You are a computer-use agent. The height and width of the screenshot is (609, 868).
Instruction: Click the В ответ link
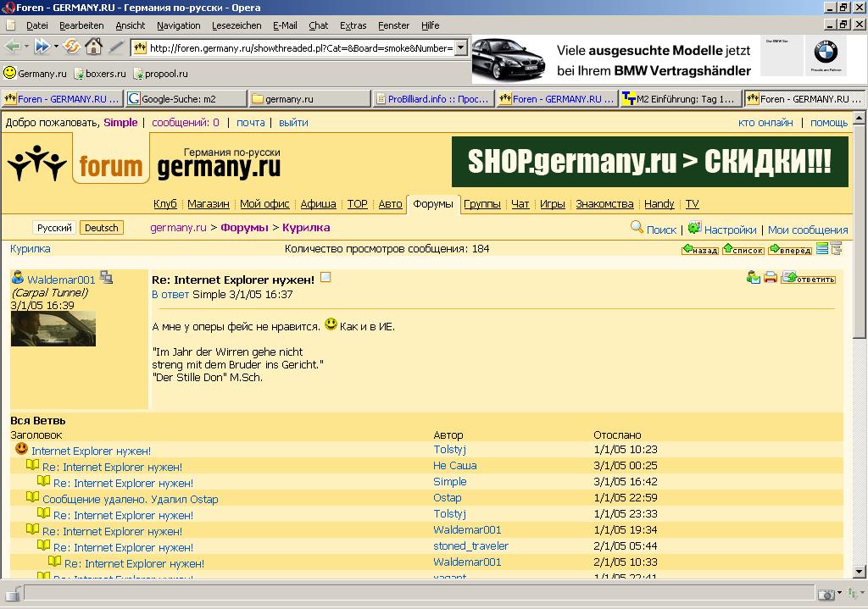[170, 294]
